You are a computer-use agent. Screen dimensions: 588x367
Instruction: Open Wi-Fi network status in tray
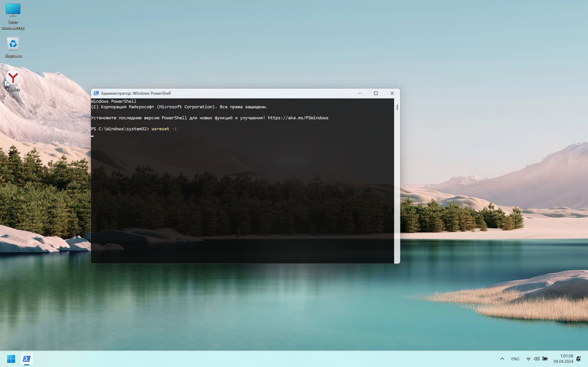528,359
